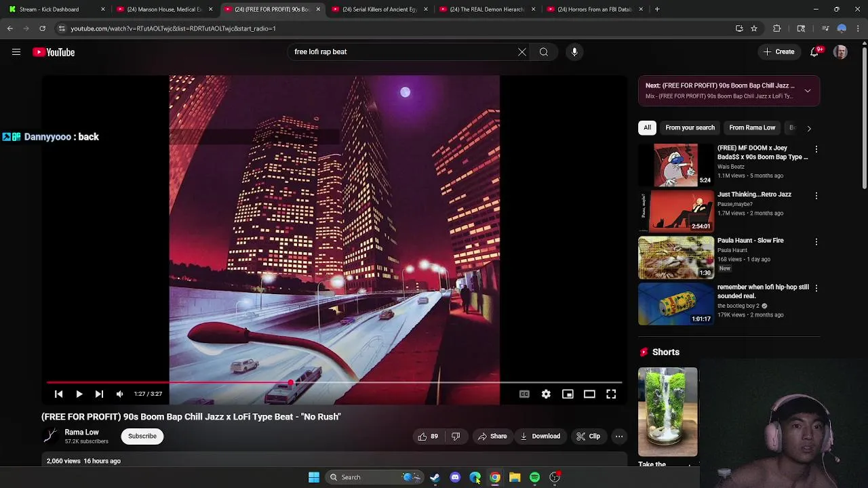Open Windows Start menu

[x=314, y=477]
